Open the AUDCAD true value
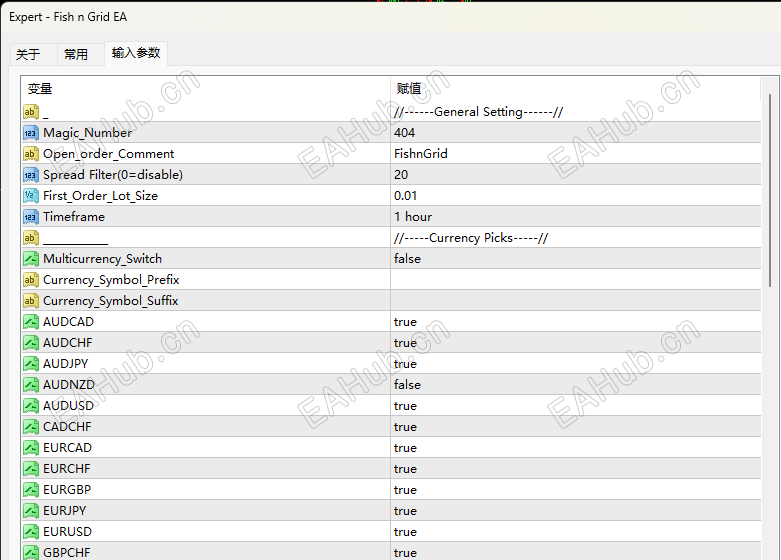Image resolution: width=781 pixels, height=560 pixels. tap(576, 322)
